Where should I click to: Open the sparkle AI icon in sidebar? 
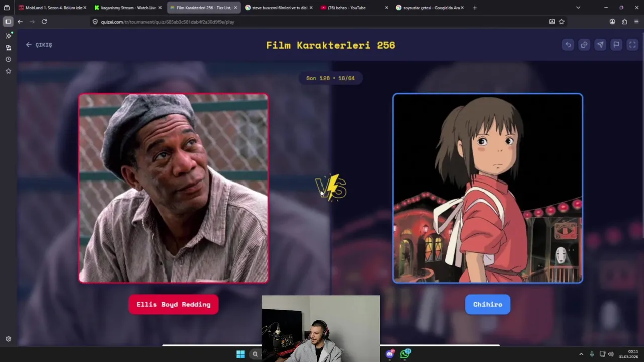pos(9,36)
